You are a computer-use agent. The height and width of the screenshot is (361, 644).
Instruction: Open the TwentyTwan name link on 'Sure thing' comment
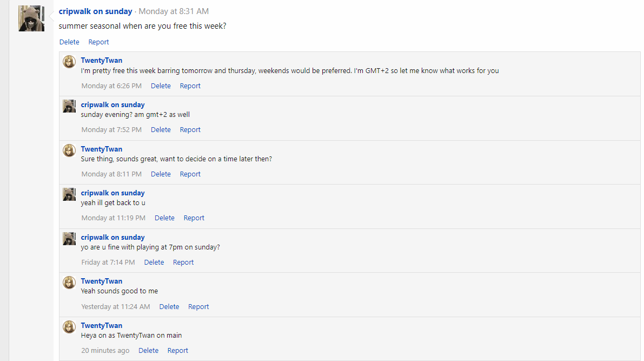[x=102, y=149]
